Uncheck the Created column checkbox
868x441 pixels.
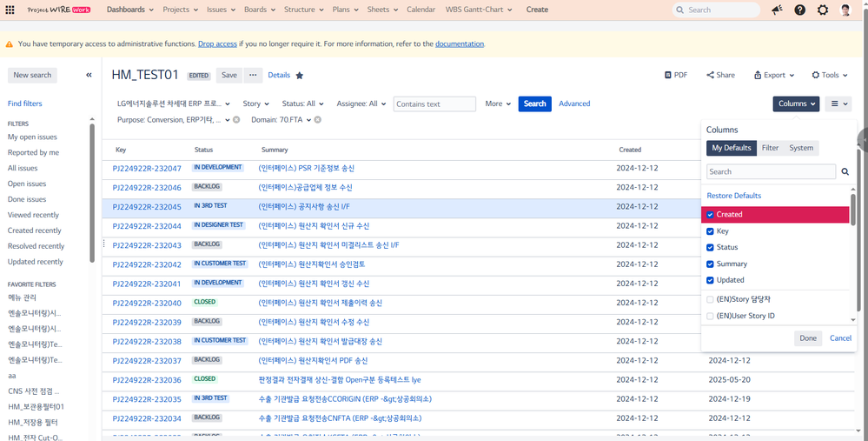click(x=710, y=214)
